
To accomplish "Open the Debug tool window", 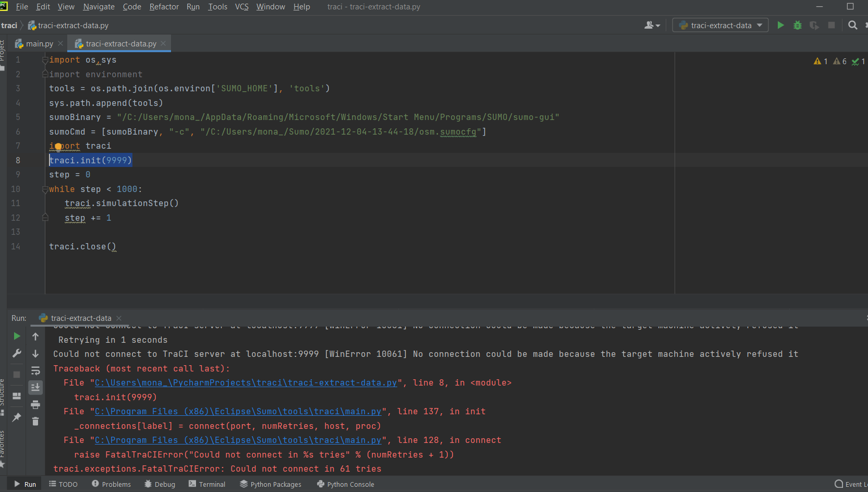I will click(160, 484).
